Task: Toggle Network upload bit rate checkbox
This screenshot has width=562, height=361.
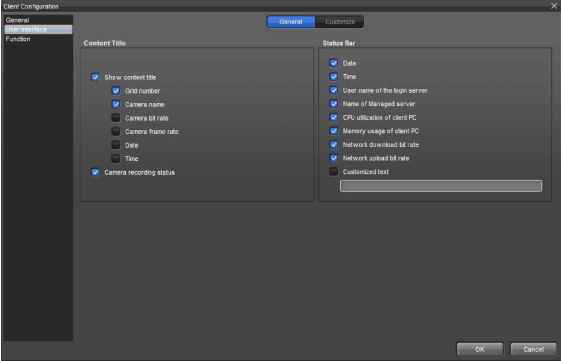Action: 333,158
